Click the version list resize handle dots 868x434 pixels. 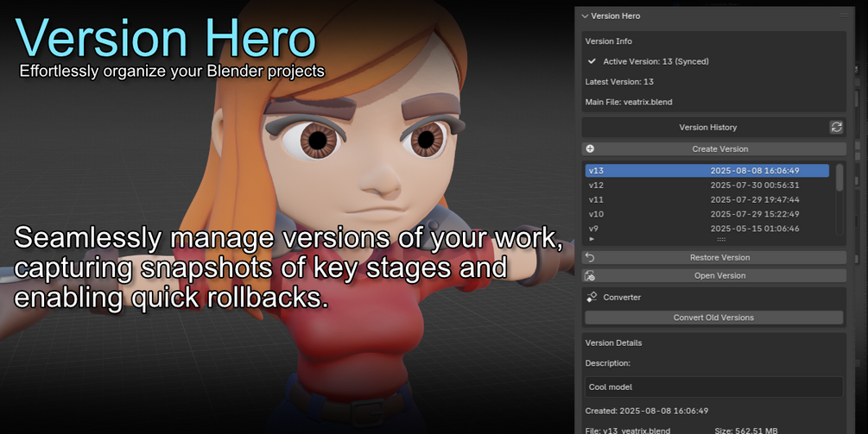721,239
